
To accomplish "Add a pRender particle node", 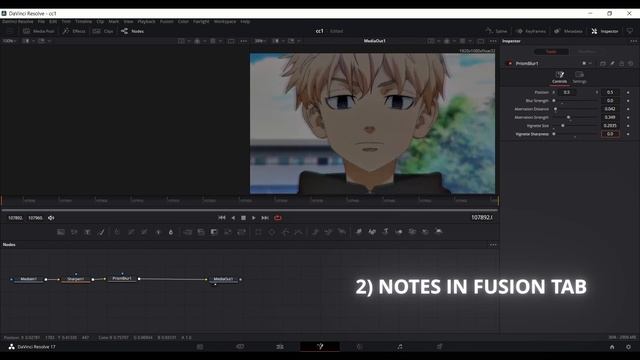I will pos(342,232).
